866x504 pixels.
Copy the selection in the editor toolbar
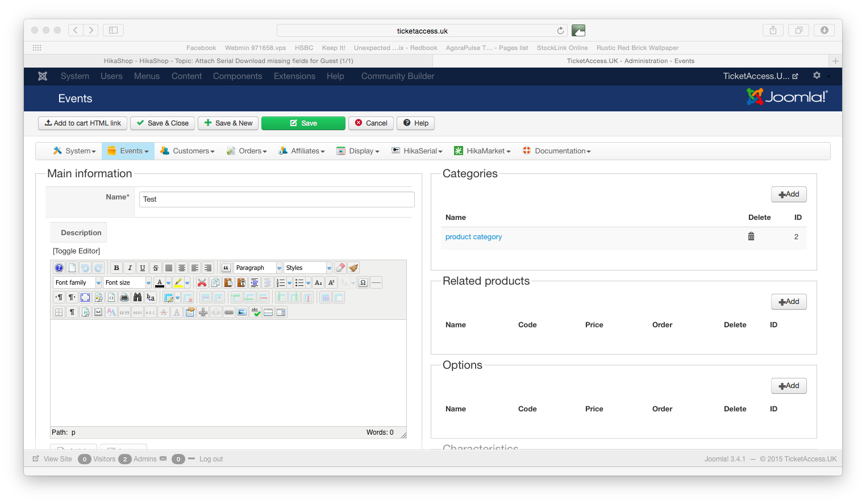point(215,282)
